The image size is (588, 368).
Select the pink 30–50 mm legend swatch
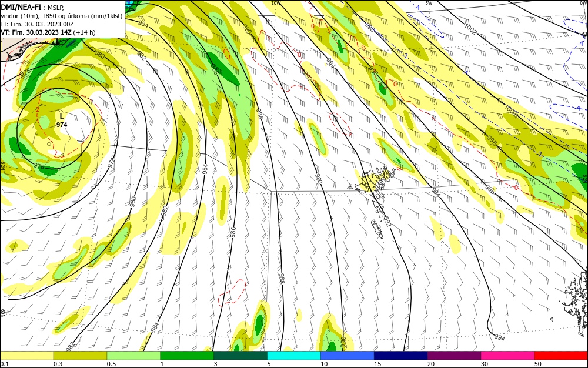508,356
